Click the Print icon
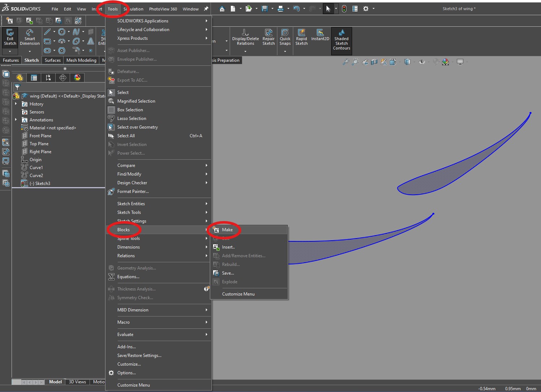541x392 pixels. coord(281,9)
